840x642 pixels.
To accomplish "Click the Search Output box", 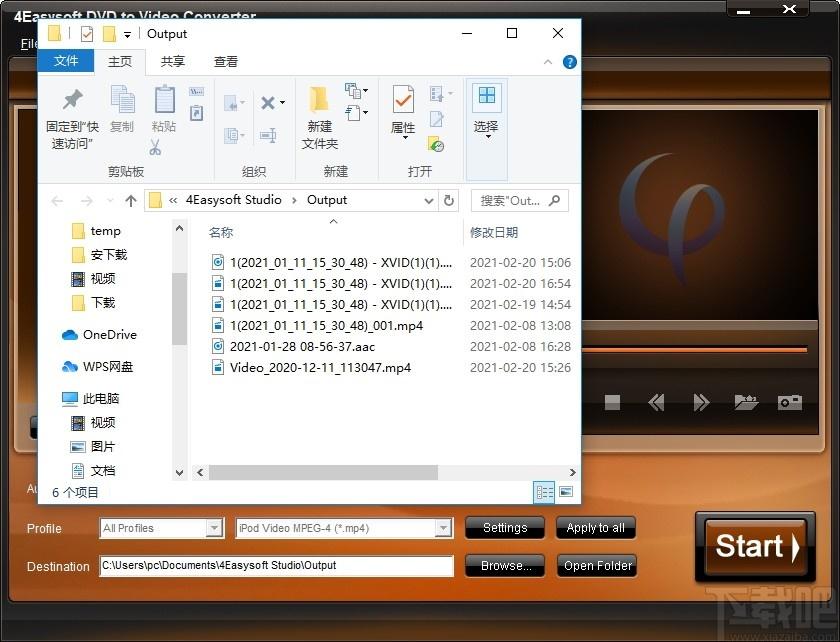I will tap(520, 200).
